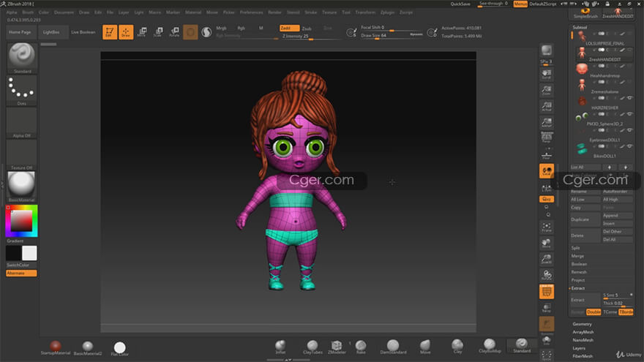Click the Duplicate subtool button

pyautogui.click(x=585, y=219)
